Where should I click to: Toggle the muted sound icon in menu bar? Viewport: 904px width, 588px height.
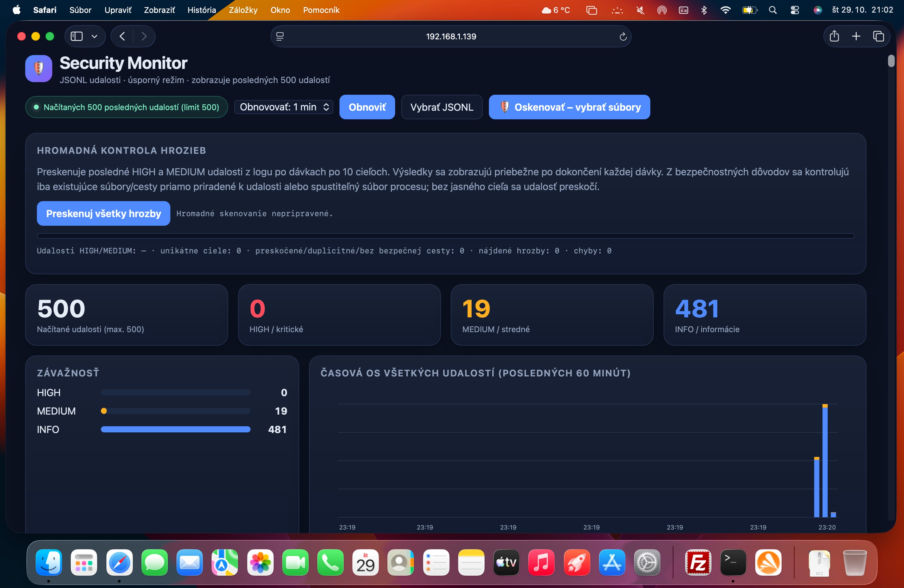(640, 10)
